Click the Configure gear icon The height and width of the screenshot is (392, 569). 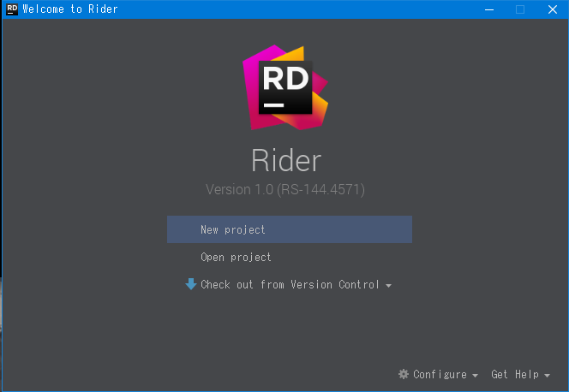pos(404,374)
